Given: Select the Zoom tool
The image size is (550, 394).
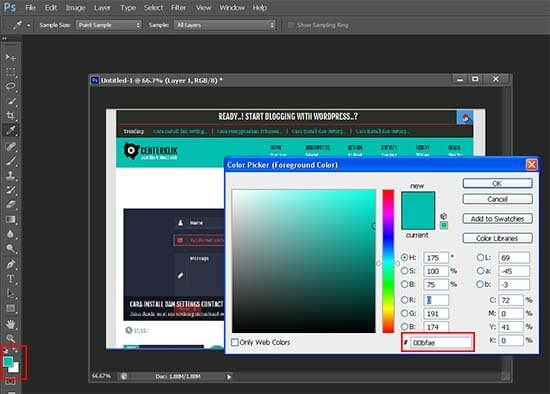Looking at the screenshot, I should click(11, 338).
